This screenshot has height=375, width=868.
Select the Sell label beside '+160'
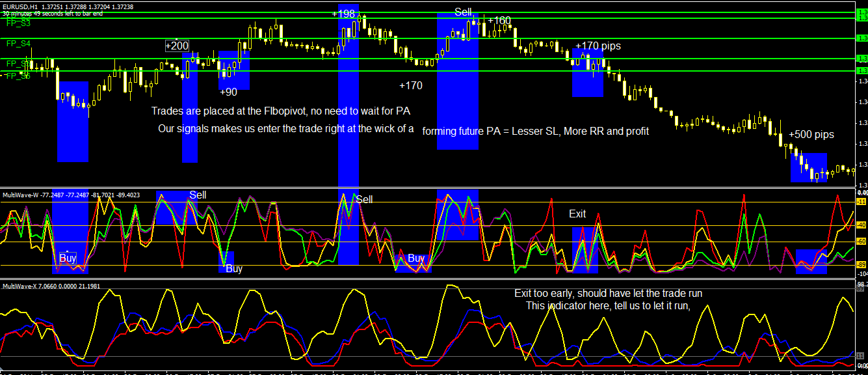click(x=464, y=12)
